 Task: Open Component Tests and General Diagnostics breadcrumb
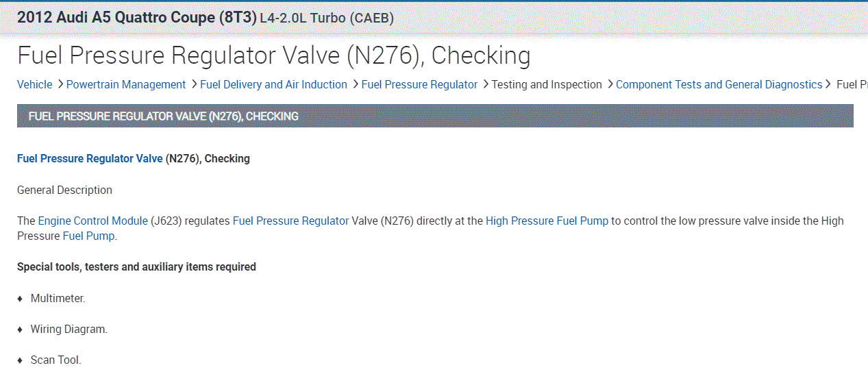click(719, 85)
